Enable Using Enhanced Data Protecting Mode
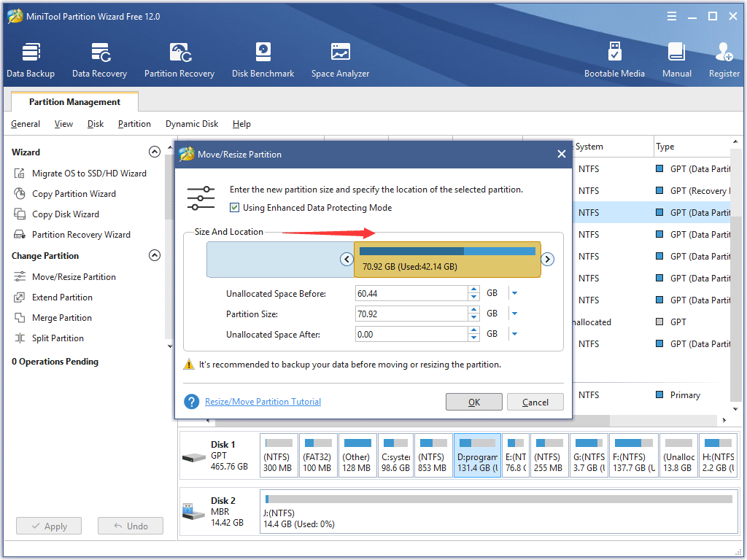 234,208
